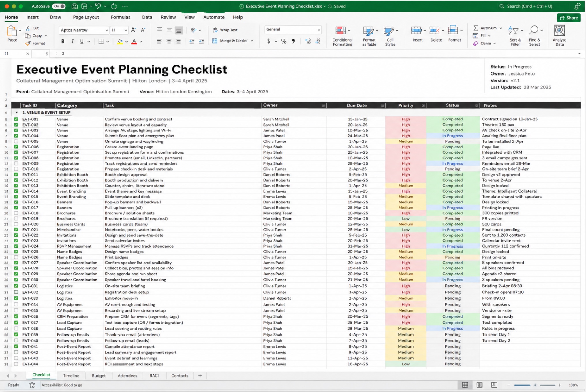Open the font size dropdown
The height and width of the screenshot is (392, 586).
125,30
